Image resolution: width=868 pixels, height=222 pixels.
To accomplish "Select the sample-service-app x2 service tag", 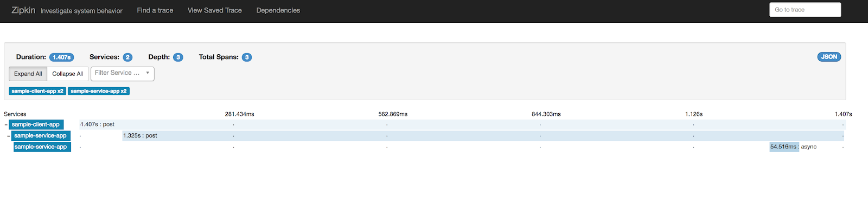I will click(x=99, y=91).
